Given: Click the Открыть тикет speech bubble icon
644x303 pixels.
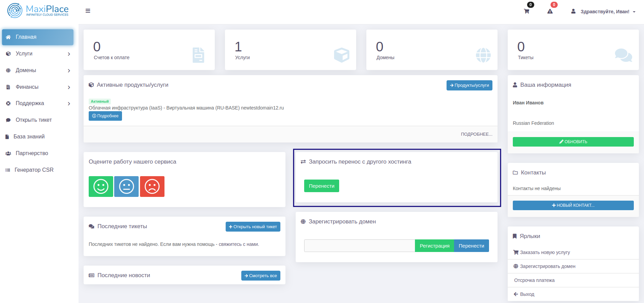Looking at the screenshot, I should tap(8, 120).
